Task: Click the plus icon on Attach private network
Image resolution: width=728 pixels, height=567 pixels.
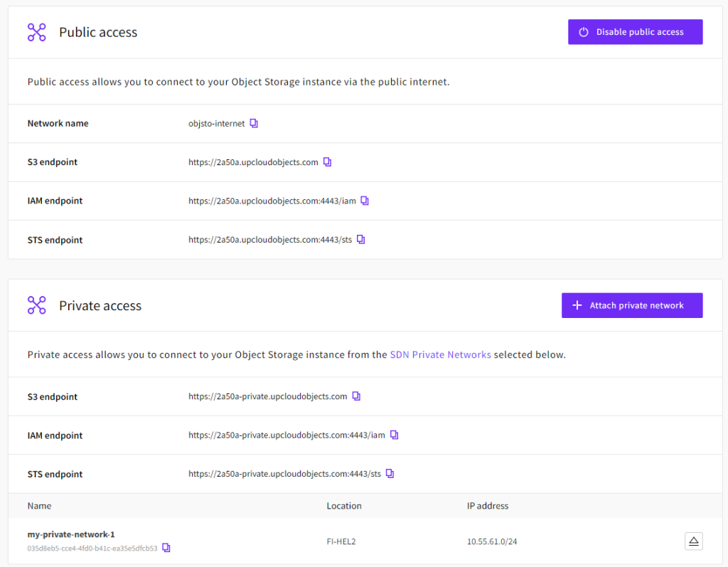Action: [577, 305]
